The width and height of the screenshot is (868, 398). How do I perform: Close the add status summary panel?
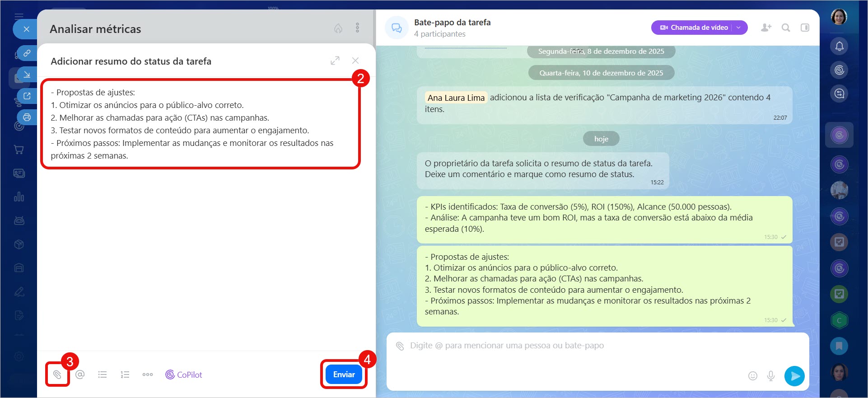pyautogui.click(x=355, y=61)
